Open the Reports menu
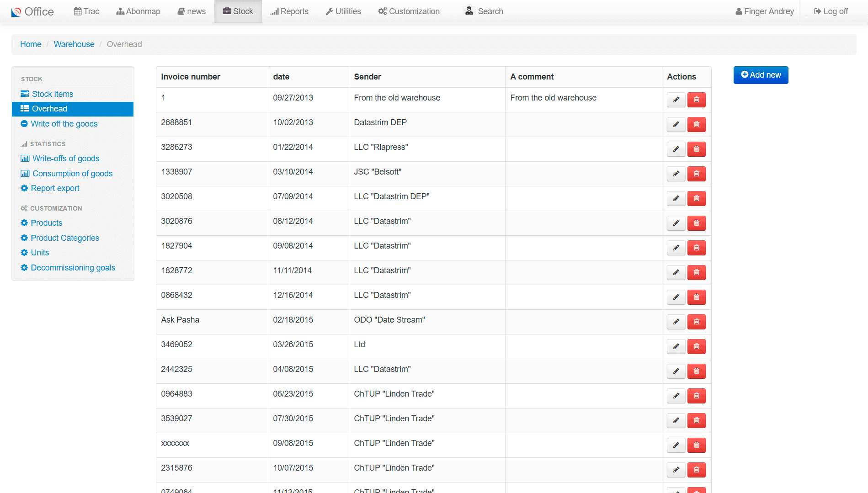This screenshot has width=868, height=493. coord(289,11)
